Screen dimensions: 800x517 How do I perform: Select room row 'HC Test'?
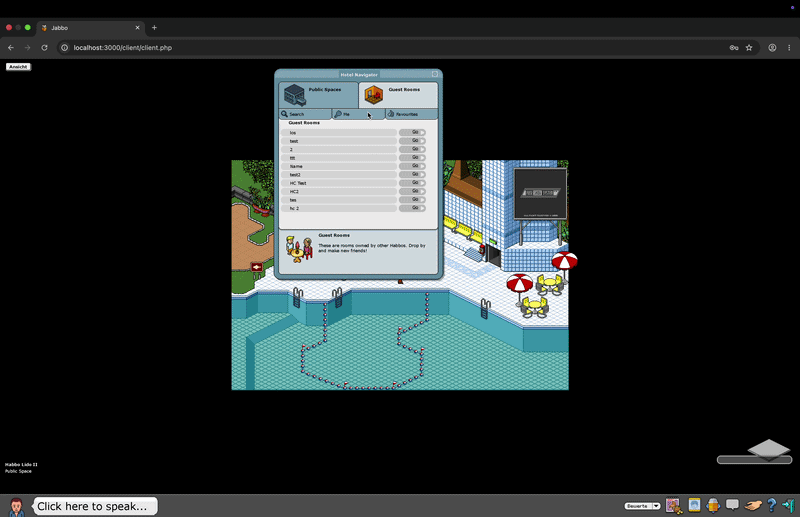pyautogui.click(x=339, y=183)
